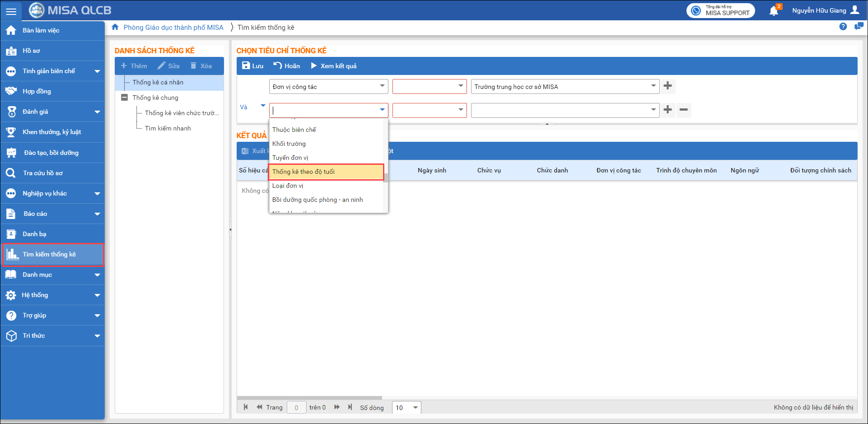This screenshot has height=424, width=868.
Task: Click the help question mark icon
Action: (x=843, y=27)
